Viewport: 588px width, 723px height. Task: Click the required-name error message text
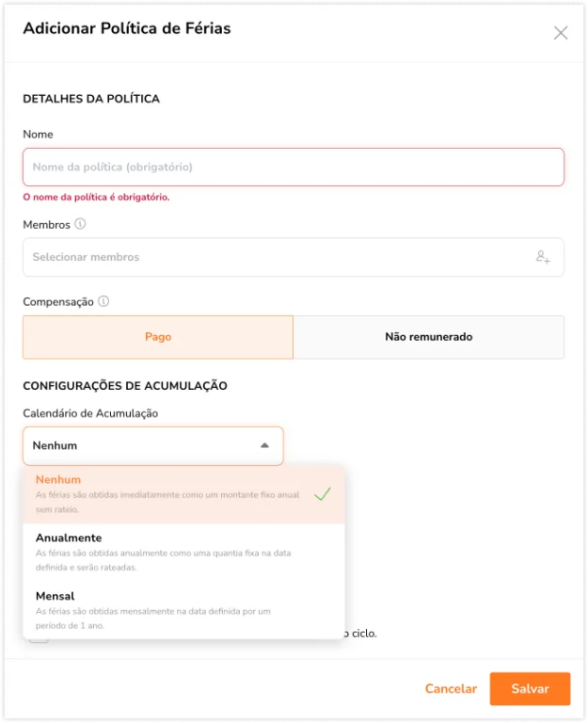click(96, 198)
